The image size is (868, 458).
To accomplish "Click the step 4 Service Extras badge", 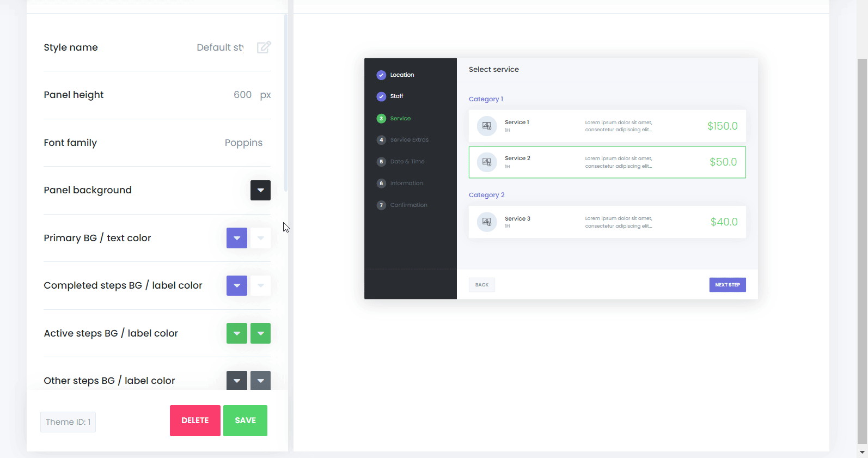I will click(x=381, y=140).
